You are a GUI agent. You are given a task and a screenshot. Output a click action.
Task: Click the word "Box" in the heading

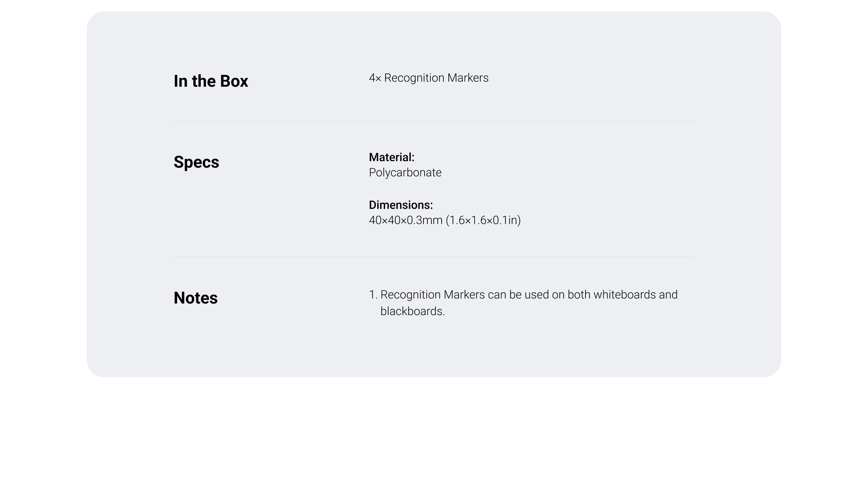point(234,81)
